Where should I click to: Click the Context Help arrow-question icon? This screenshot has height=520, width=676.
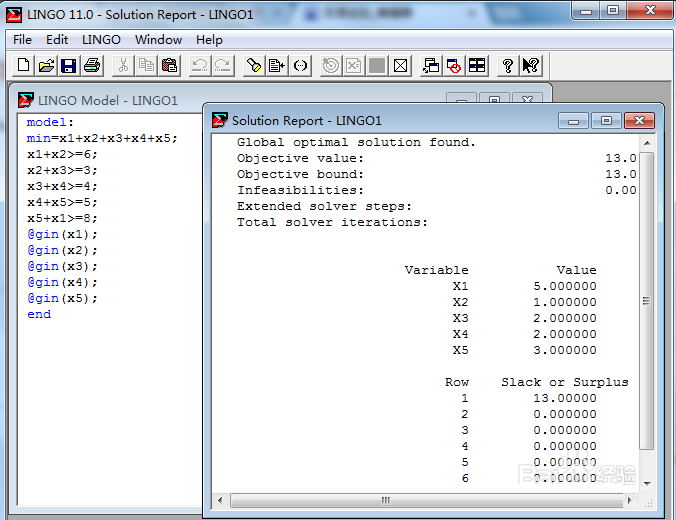click(531, 66)
